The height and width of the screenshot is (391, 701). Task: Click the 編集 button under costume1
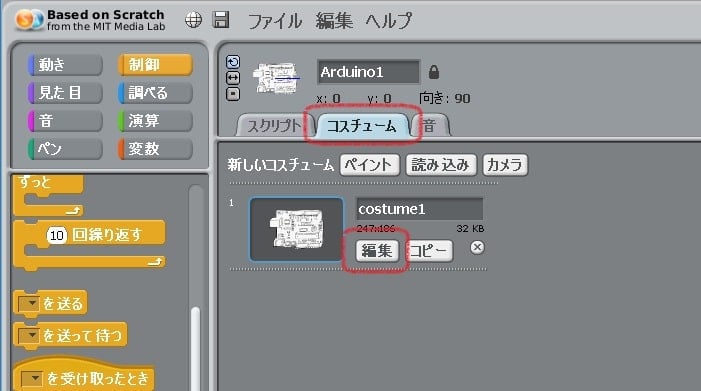coord(377,251)
